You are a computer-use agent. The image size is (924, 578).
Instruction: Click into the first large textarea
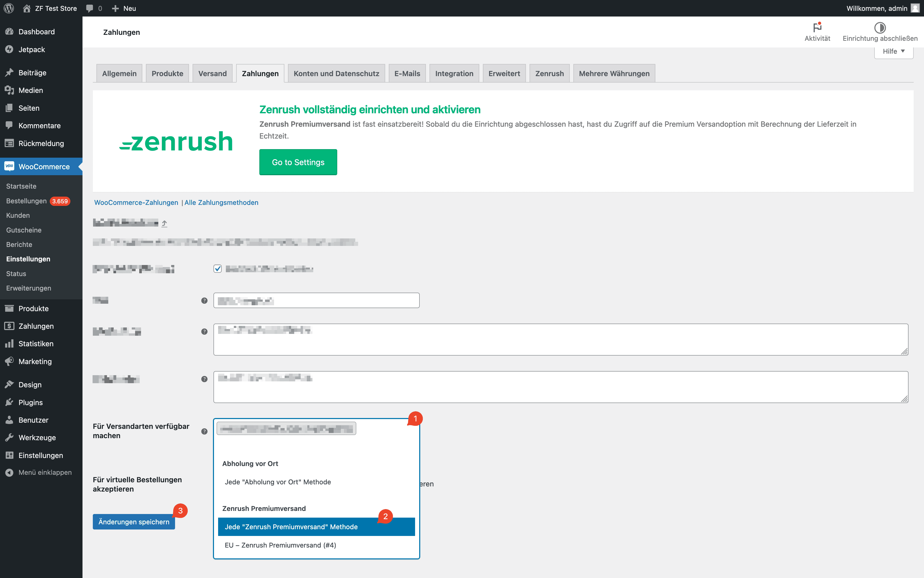pyautogui.click(x=560, y=340)
